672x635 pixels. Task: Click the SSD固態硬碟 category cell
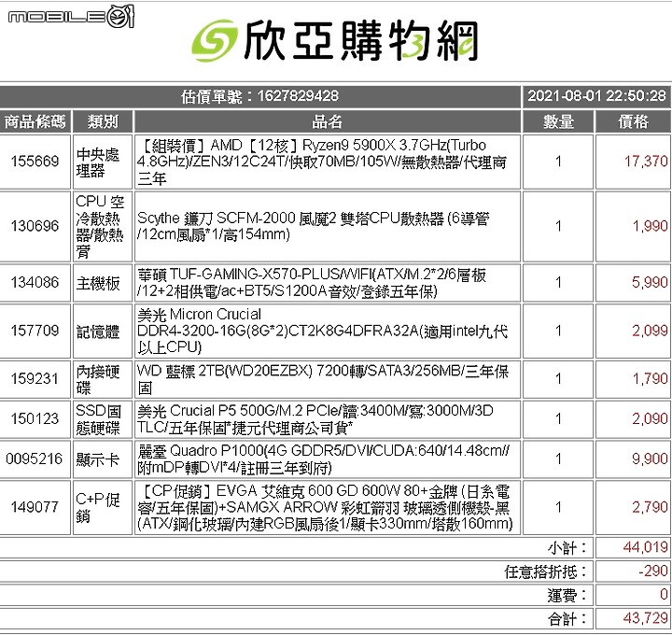103,419
